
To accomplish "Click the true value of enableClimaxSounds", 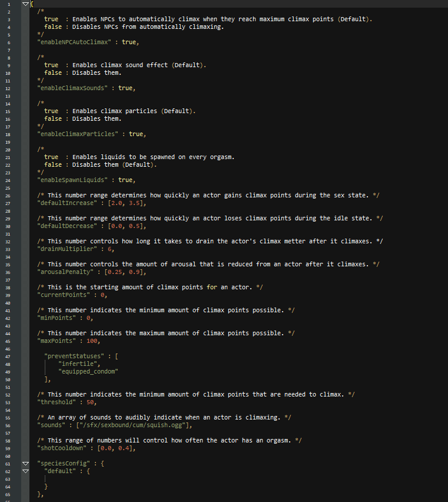I will (125, 88).
